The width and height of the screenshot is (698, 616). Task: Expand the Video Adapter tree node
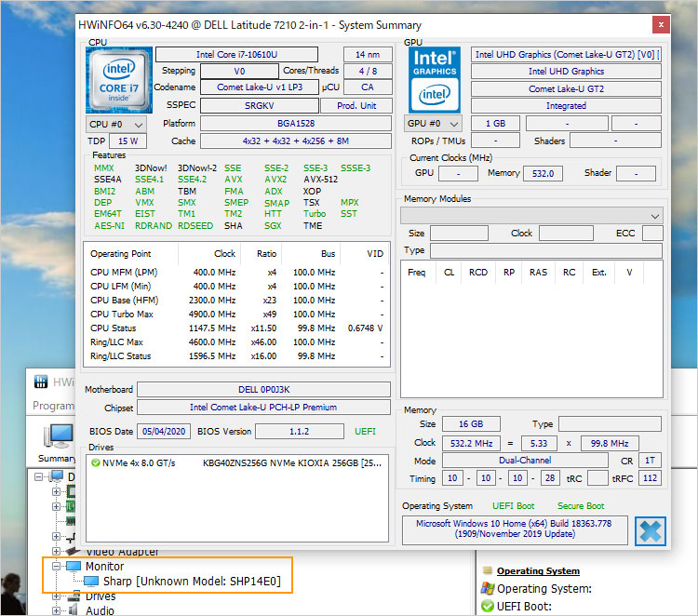[56, 551]
